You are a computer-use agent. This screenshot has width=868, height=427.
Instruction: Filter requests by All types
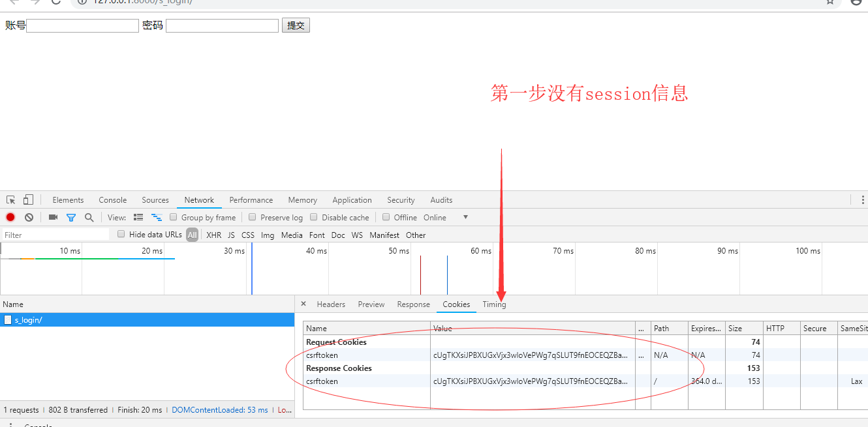192,235
